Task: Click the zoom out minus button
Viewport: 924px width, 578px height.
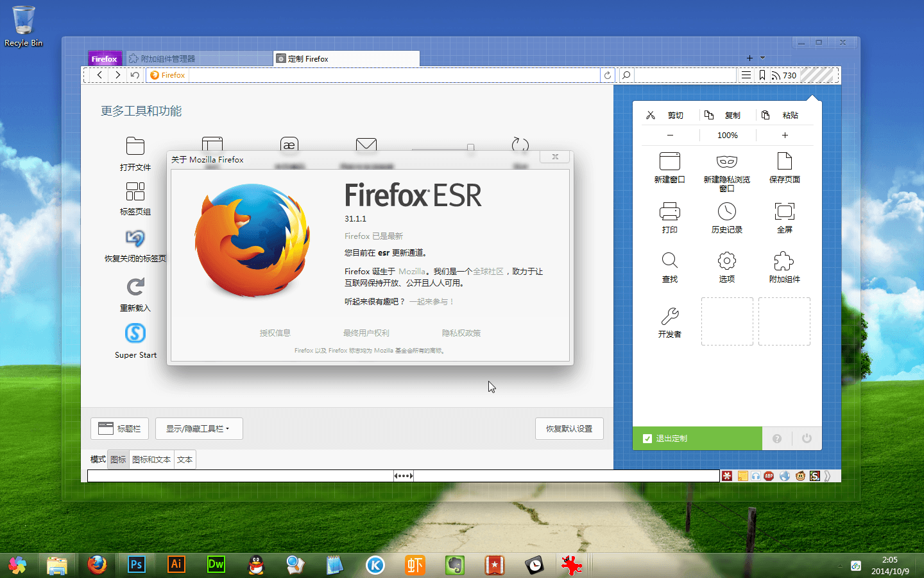Action: coord(670,136)
